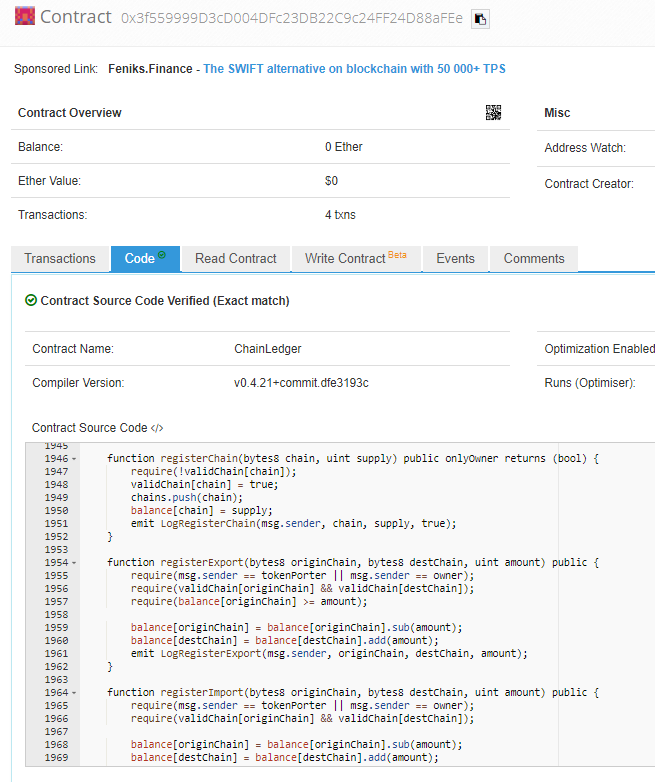Open the contract QR code icon
The image size is (655, 782).
[493, 113]
